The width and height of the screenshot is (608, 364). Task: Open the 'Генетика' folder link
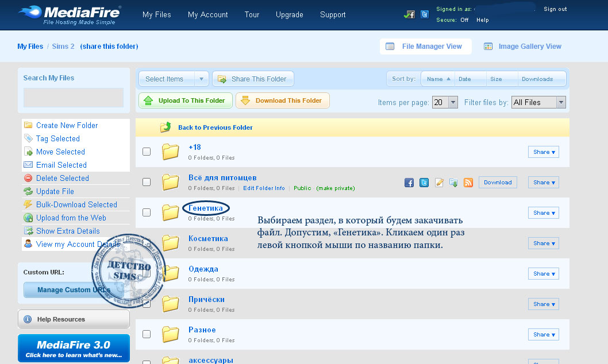[206, 208]
